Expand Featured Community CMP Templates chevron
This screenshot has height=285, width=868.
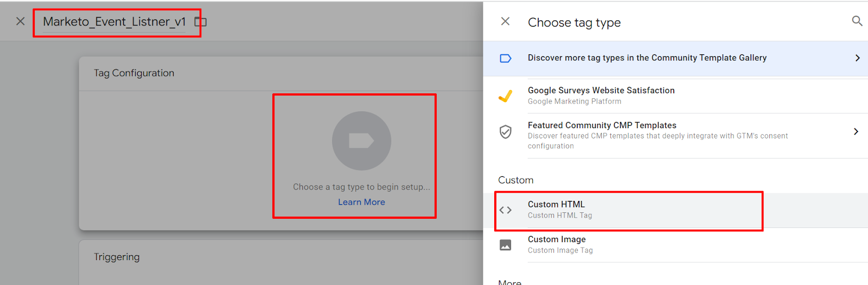pyautogui.click(x=856, y=131)
